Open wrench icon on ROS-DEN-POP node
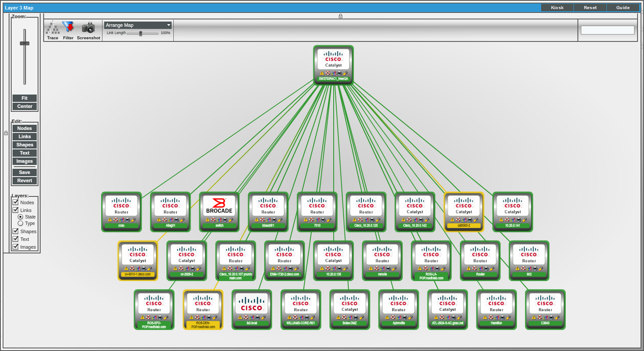This screenshot has height=351, width=644. (x=215, y=317)
